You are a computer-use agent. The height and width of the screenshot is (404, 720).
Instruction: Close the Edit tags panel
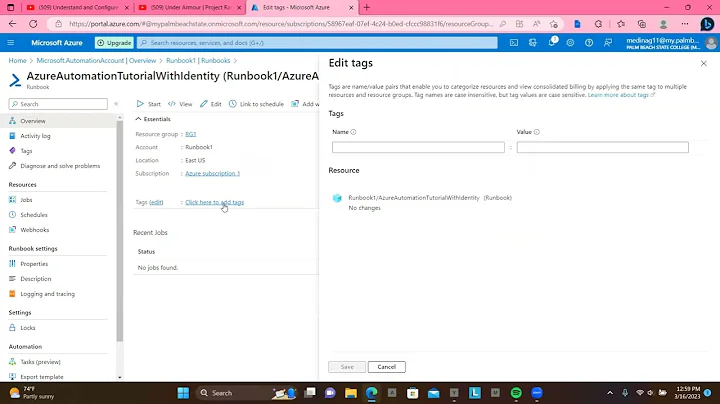(703, 63)
